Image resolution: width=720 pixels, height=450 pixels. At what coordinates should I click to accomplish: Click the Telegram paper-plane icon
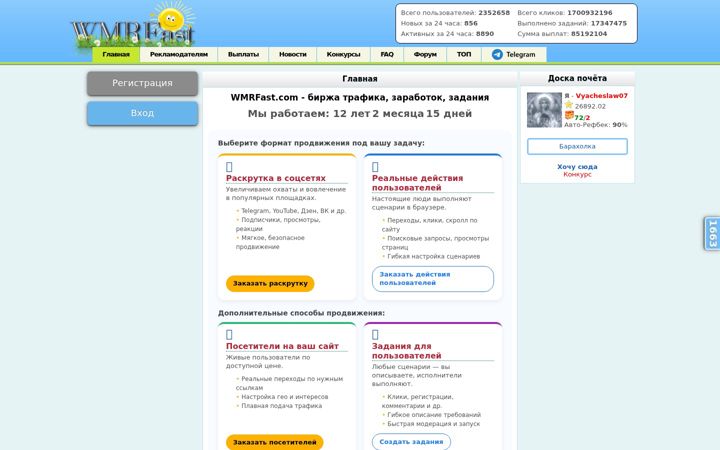pos(497,54)
